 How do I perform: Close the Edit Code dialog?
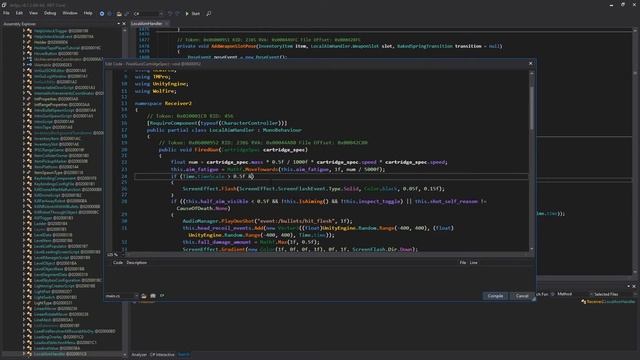point(530,63)
